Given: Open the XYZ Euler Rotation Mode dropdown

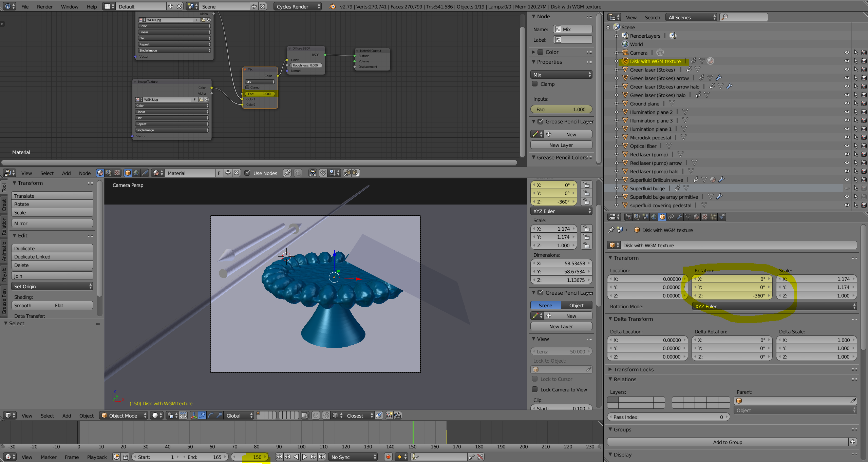Looking at the screenshot, I should coord(774,306).
